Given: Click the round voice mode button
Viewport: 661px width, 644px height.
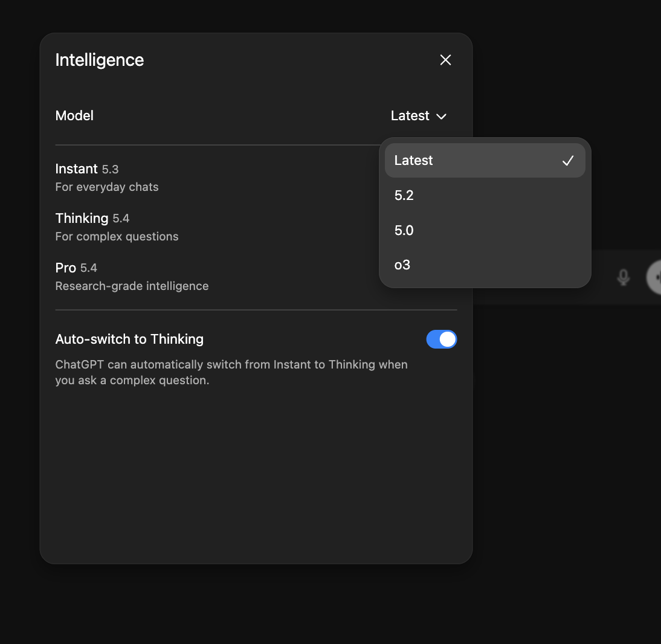Looking at the screenshot, I should coord(655,277).
